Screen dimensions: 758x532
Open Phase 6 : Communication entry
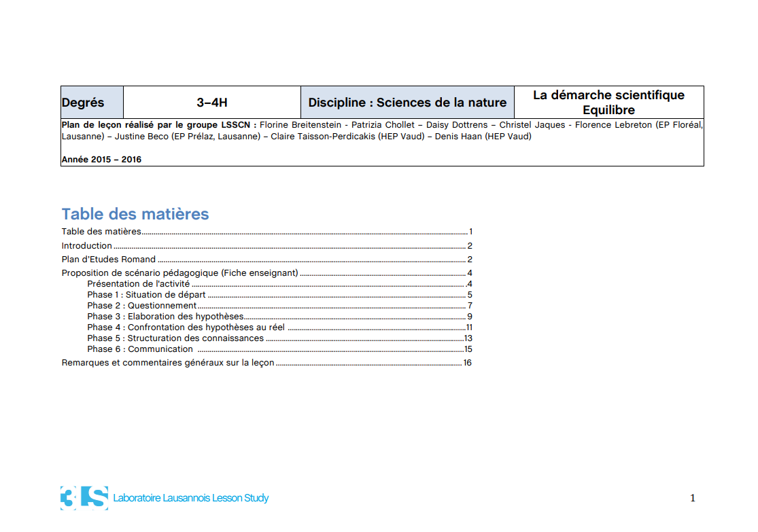click(x=140, y=349)
